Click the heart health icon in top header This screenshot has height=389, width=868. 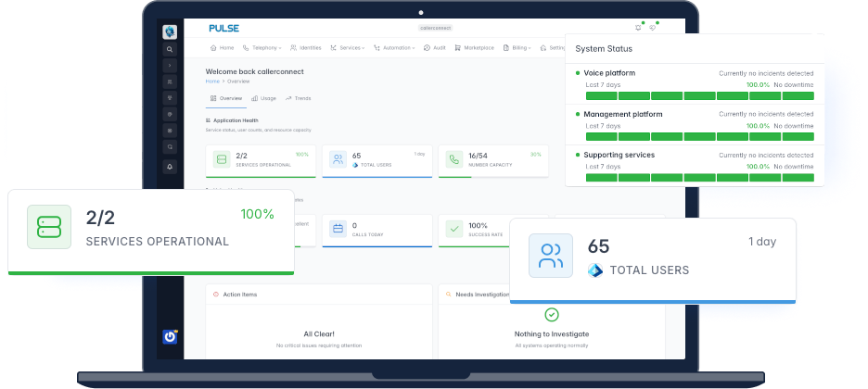[653, 28]
